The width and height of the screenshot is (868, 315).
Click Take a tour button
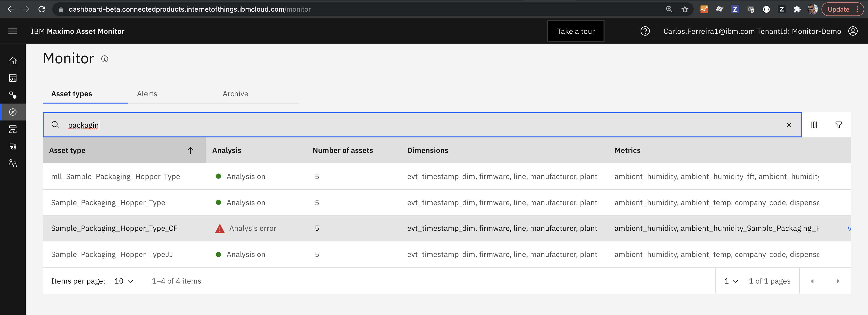tap(576, 30)
